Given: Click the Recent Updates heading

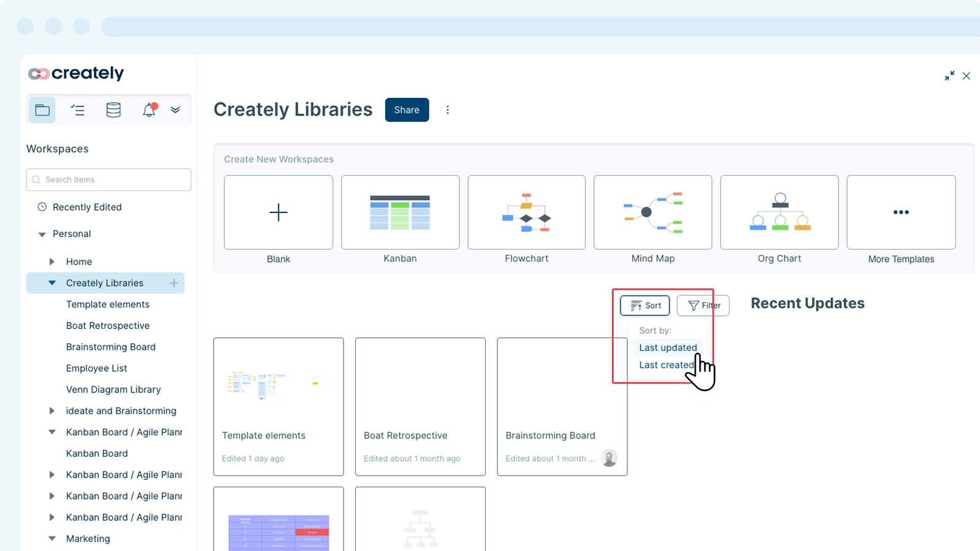Looking at the screenshot, I should coord(807,304).
